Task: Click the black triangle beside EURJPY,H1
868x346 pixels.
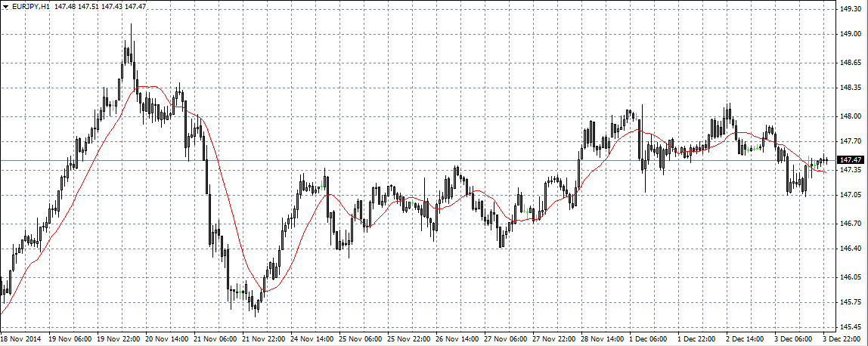Action: 5,5
